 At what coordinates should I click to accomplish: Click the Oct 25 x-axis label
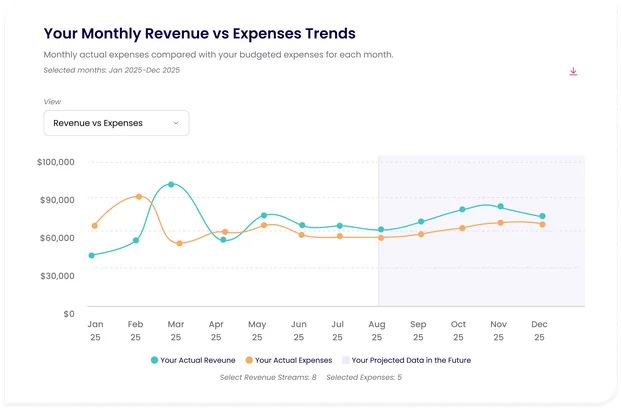tap(458, 331)
